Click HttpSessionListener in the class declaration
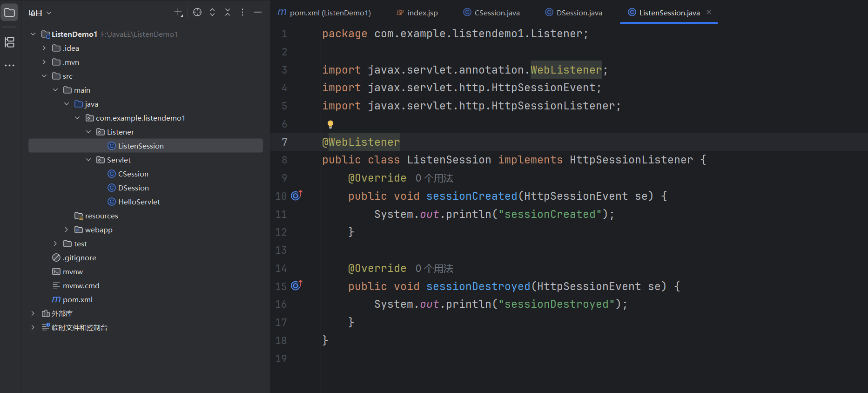Screen dimensions: 868x393 (631, 160)
